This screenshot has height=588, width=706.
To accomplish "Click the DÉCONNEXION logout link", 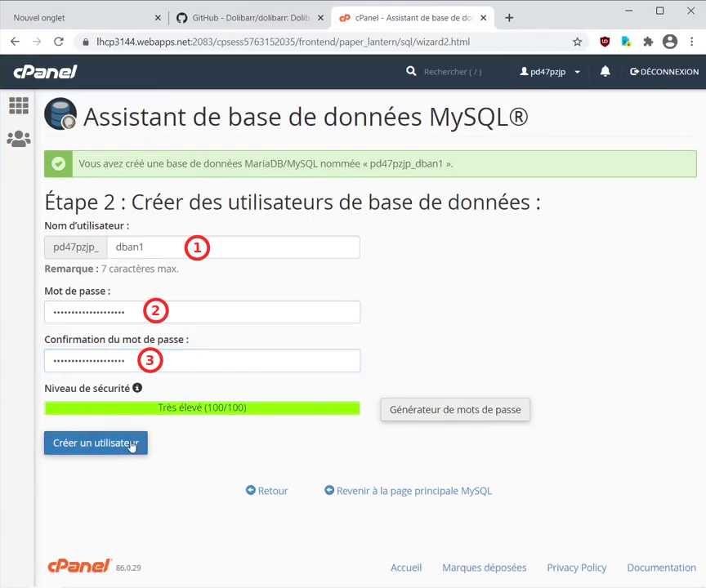I will (664, 72).
